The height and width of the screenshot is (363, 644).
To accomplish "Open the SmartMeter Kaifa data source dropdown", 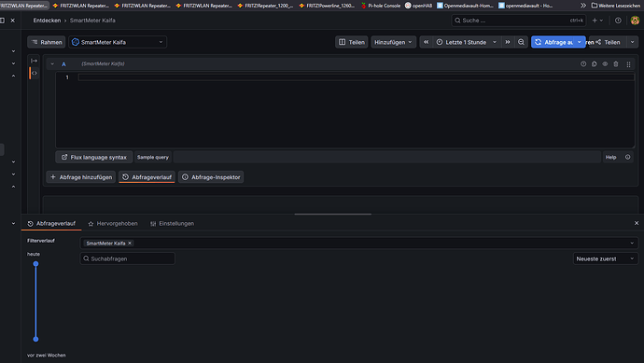I will coord(118,42).
